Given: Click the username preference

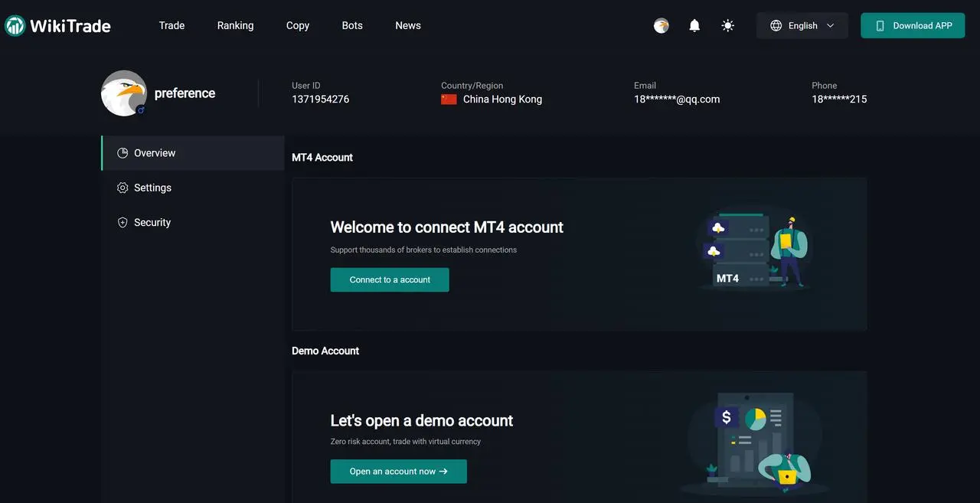Looking at the screenshot, I should pyautogui.click(x=185, y=93).
